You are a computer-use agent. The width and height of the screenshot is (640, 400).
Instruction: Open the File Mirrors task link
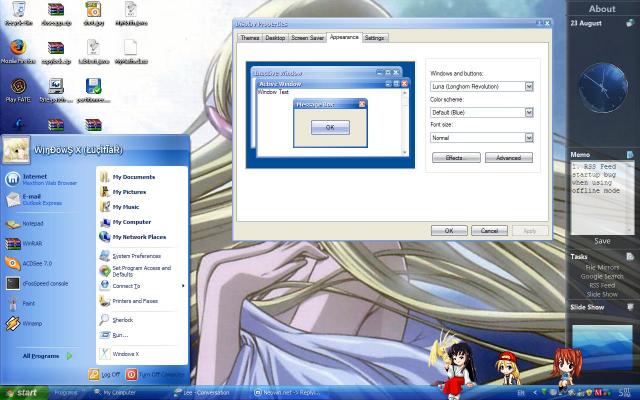[x=602, y=267]
